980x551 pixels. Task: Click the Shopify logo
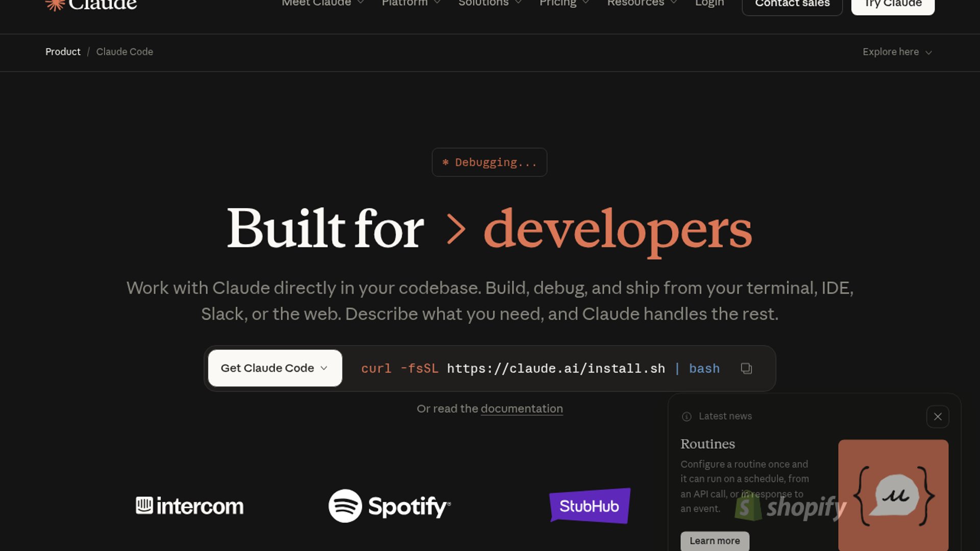(791, 507)
